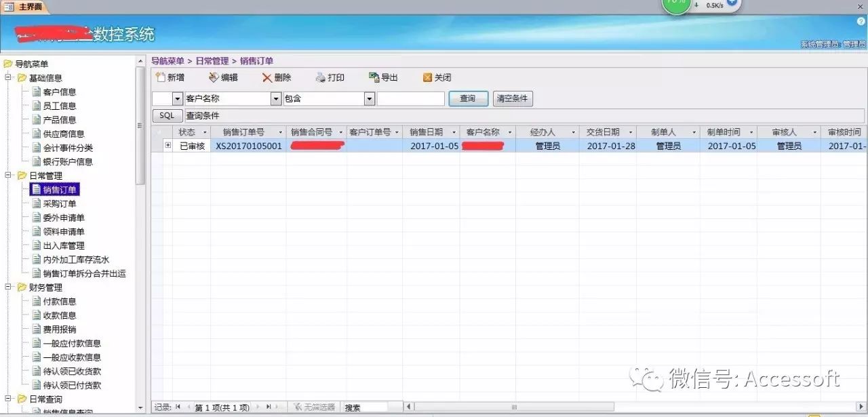
Task: Open 供应商信息 in the navigation tree
Action: 64,134
